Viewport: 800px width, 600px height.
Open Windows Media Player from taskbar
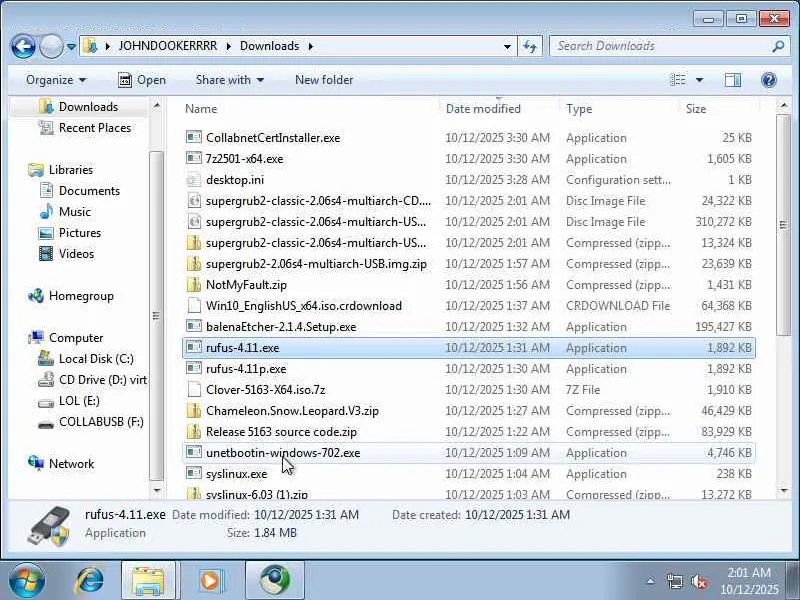pos(209,581)
